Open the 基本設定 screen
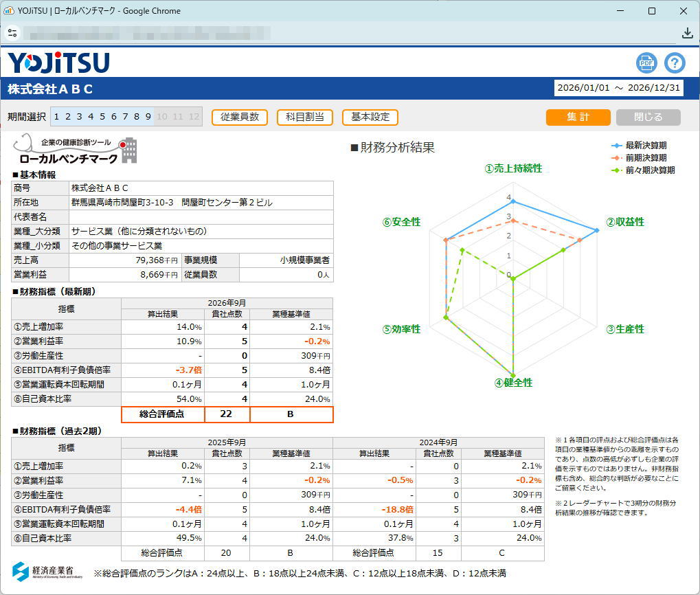 pos(370,117)
